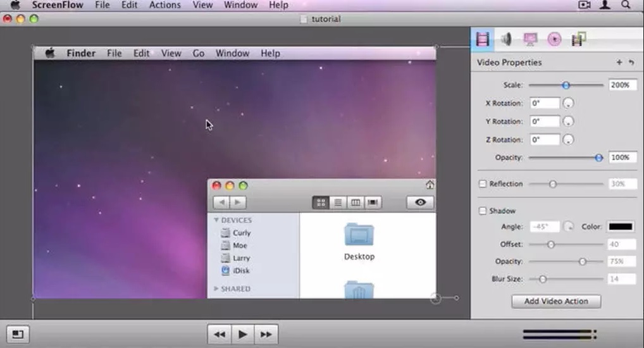Screen dimensions: 644x348
Task: Click the play button
Action: pyautogui.click(x=243, y=335)
